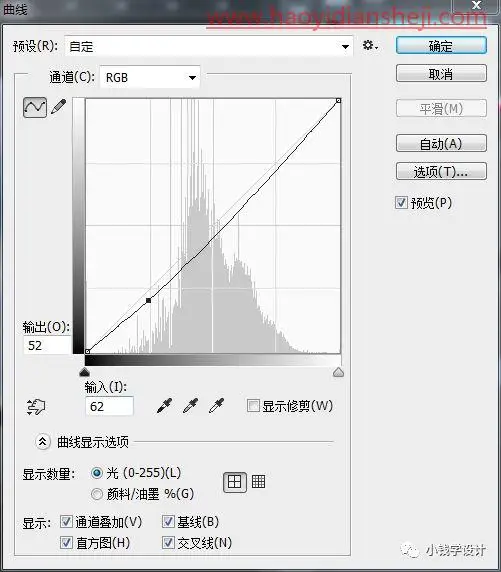The image size is (501, 572).
Task: Open the 预设(R) preset dropdown
Action: point(209,46)
